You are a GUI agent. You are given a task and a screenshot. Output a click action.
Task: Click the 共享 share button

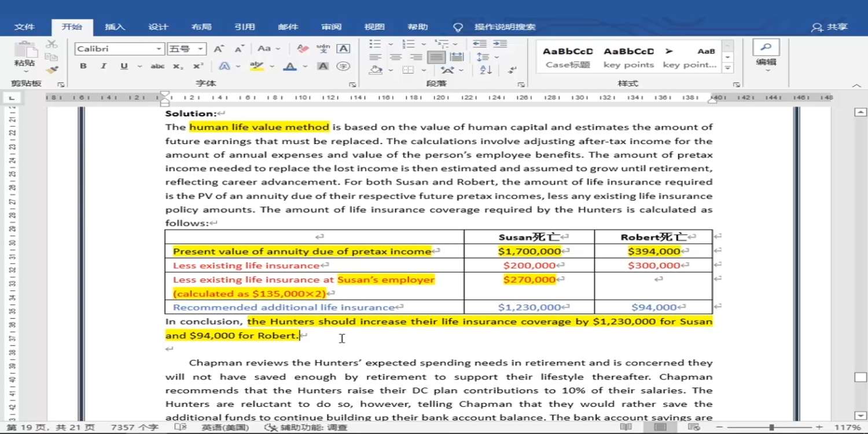[830, 27]
